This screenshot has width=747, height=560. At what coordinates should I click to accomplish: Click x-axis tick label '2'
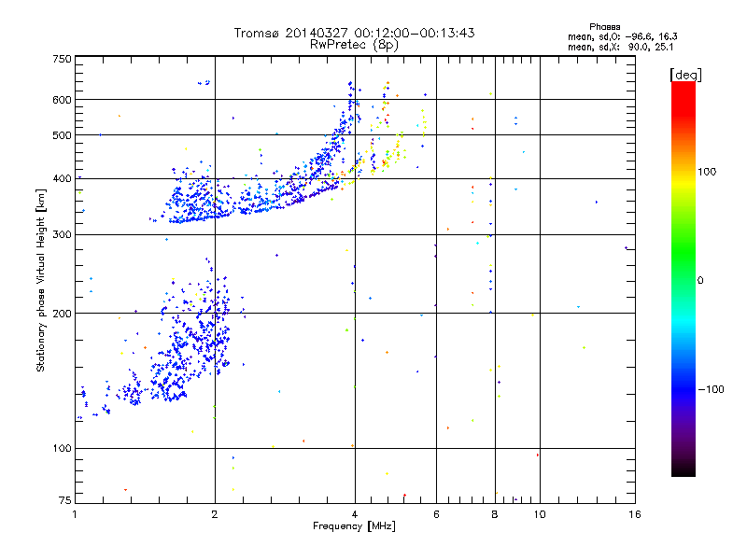[215, 514]
